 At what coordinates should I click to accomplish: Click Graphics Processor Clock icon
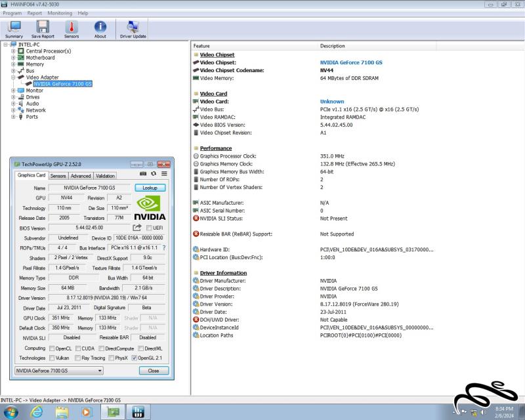tap(196, 156)
